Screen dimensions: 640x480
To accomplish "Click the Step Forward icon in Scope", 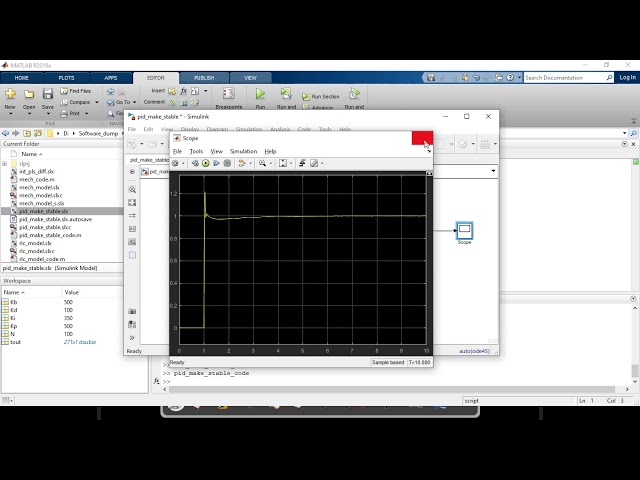I will tap(217, 163).
